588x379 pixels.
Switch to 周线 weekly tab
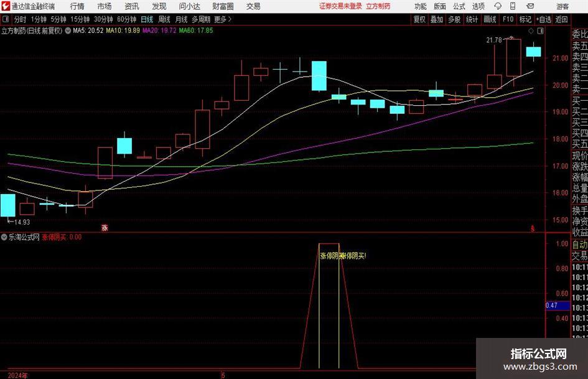point(164,19)
